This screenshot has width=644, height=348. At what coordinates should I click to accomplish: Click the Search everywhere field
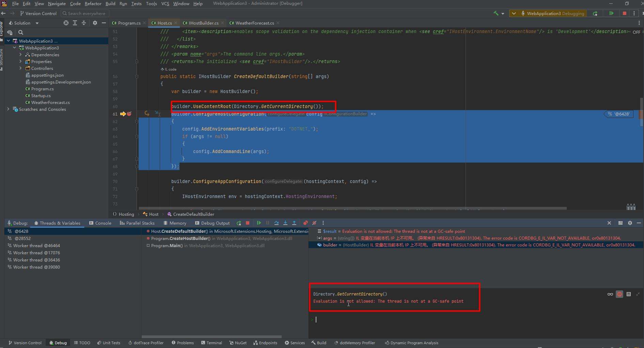[x=85, y=13]
